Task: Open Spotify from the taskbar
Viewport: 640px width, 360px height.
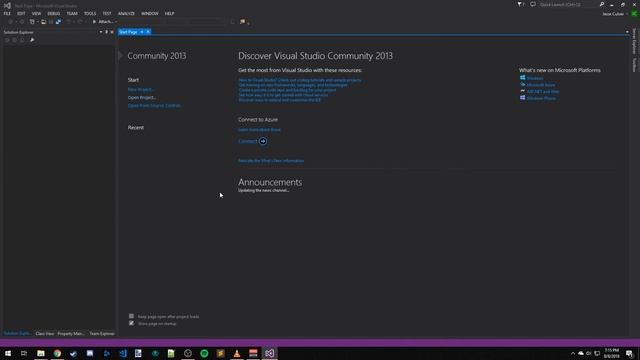Action: 204,353
